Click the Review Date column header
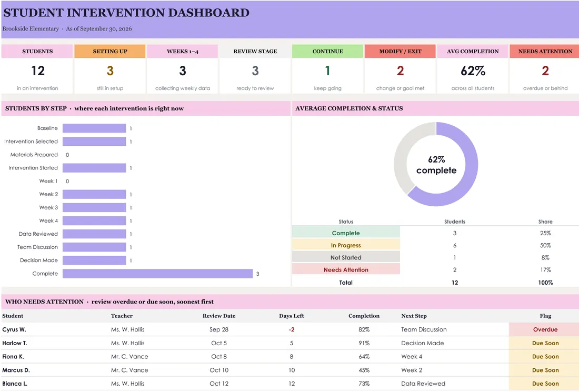Screen dimensions: 579x392 218,316
